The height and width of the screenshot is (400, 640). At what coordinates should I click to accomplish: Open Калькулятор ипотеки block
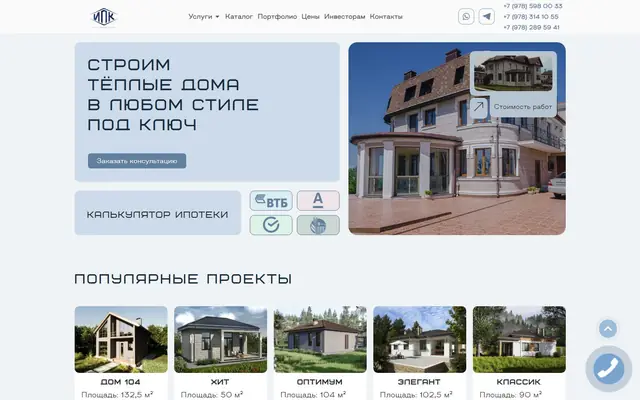(x=158, y=213)
